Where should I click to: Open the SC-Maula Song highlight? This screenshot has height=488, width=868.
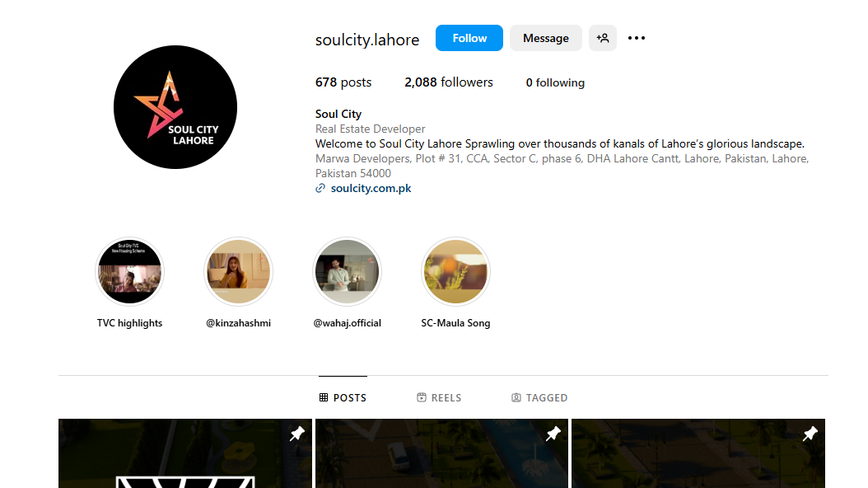click(x=455, y=272)
